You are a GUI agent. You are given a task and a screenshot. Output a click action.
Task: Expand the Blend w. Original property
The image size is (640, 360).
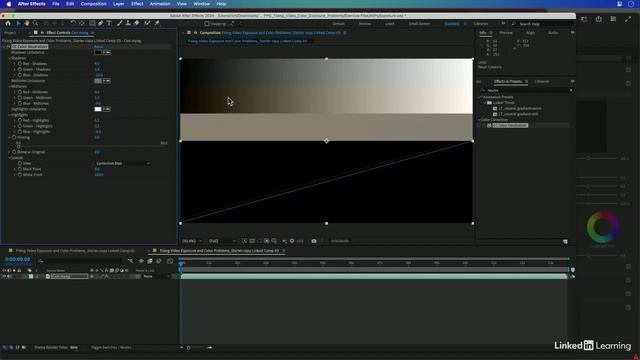(x=9, y=152)
